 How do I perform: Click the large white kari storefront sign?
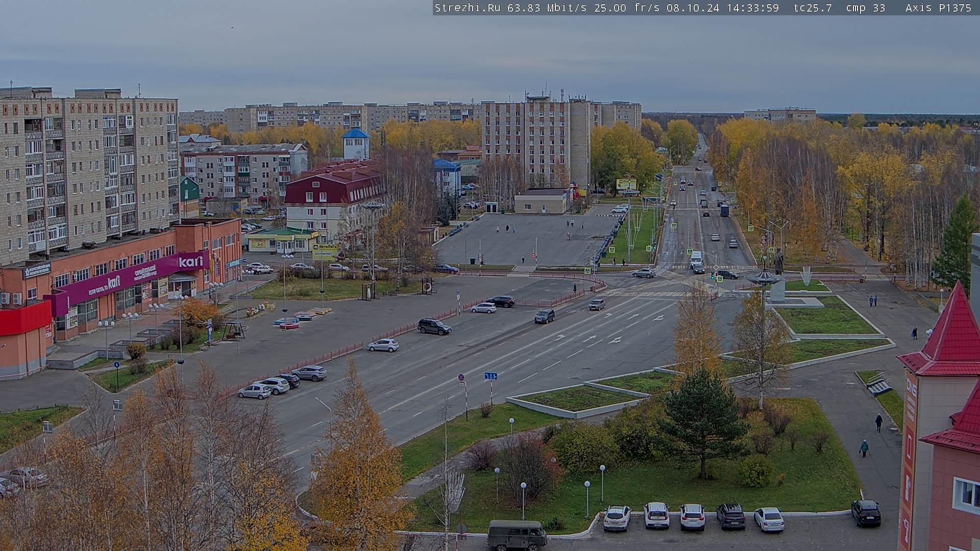pyautogui.click(x=191, y=262)
